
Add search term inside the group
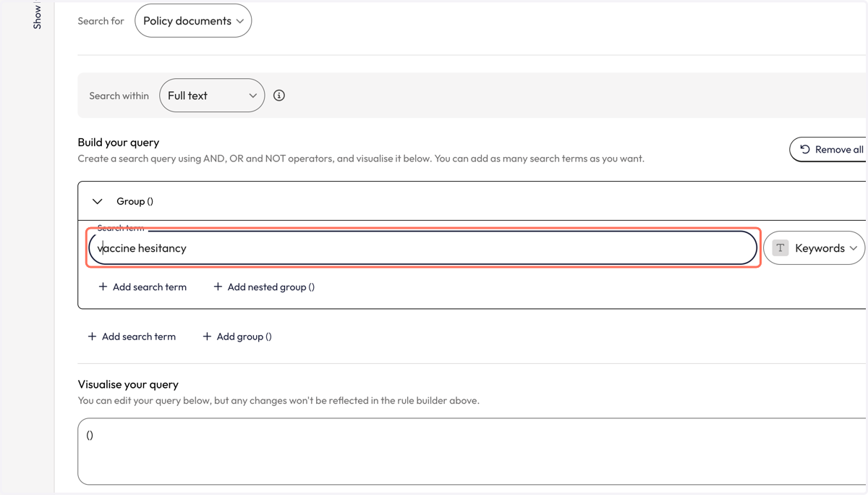pyautogui.click(x=142, y=287)
